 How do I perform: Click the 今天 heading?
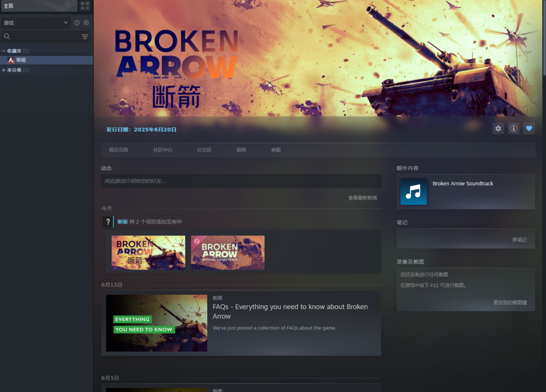click(107, 208)
